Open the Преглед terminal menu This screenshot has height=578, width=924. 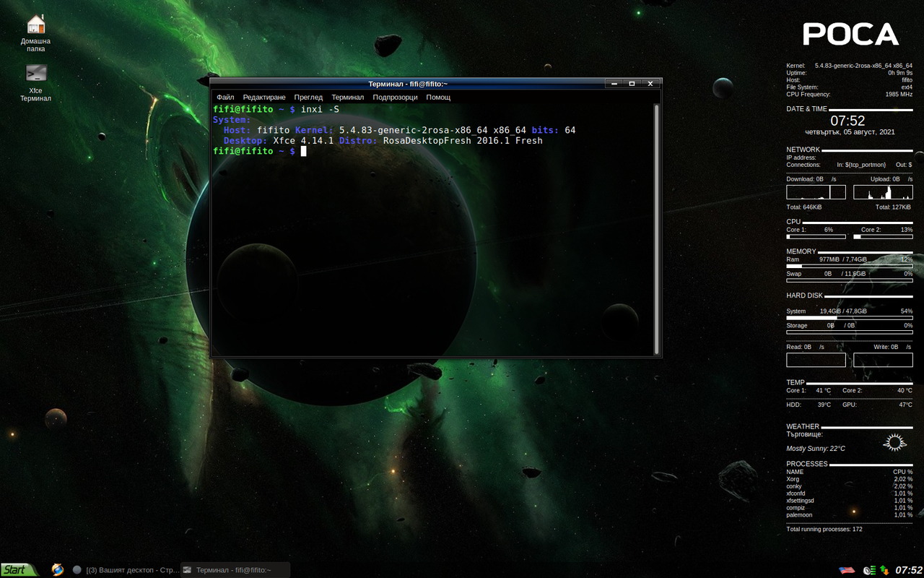(308, 97)
